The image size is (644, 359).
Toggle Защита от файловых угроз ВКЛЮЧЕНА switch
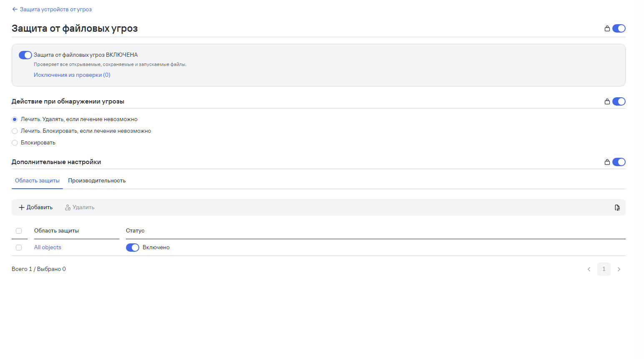[x=25, y=55]
